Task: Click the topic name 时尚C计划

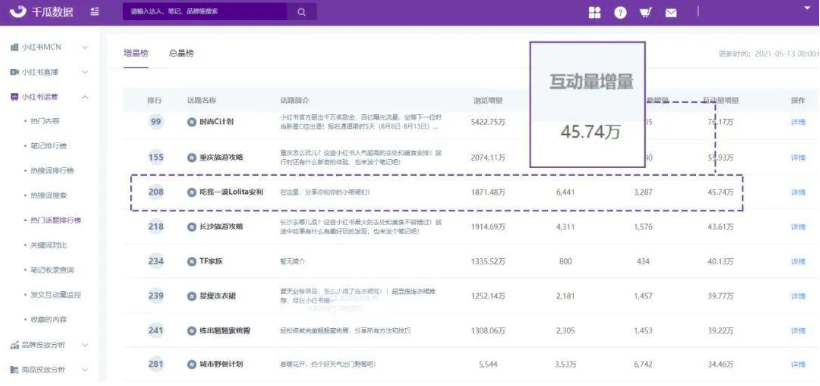Action: click(x=217, y=122)
